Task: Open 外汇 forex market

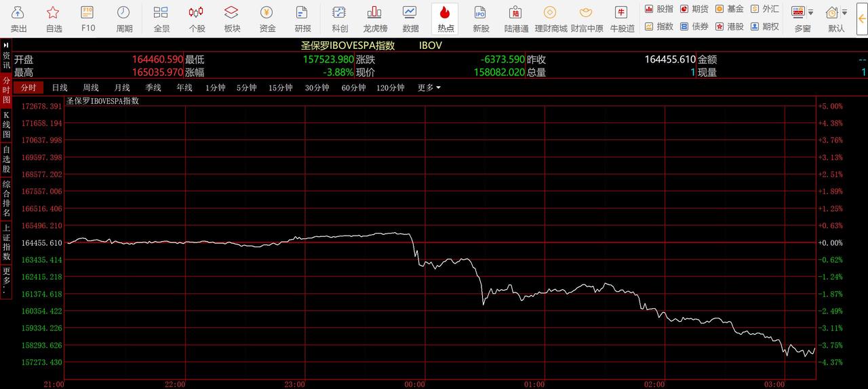Action: [x=765, y=9]
